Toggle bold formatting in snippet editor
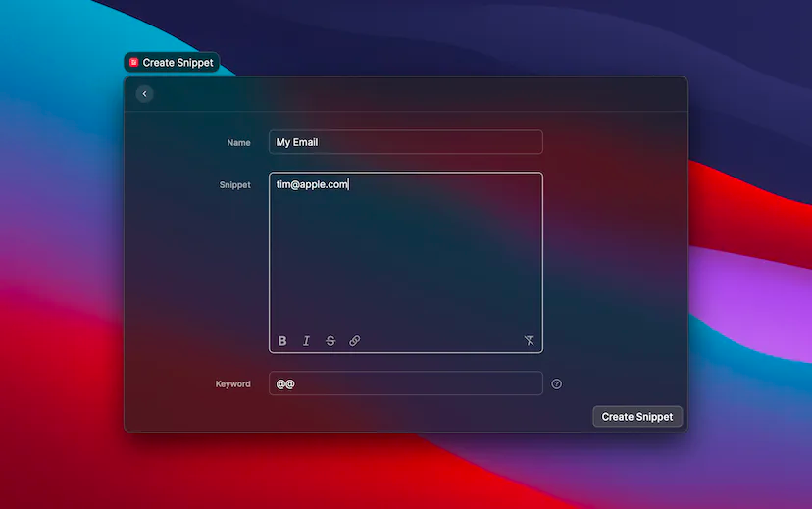 pos(282,340)
